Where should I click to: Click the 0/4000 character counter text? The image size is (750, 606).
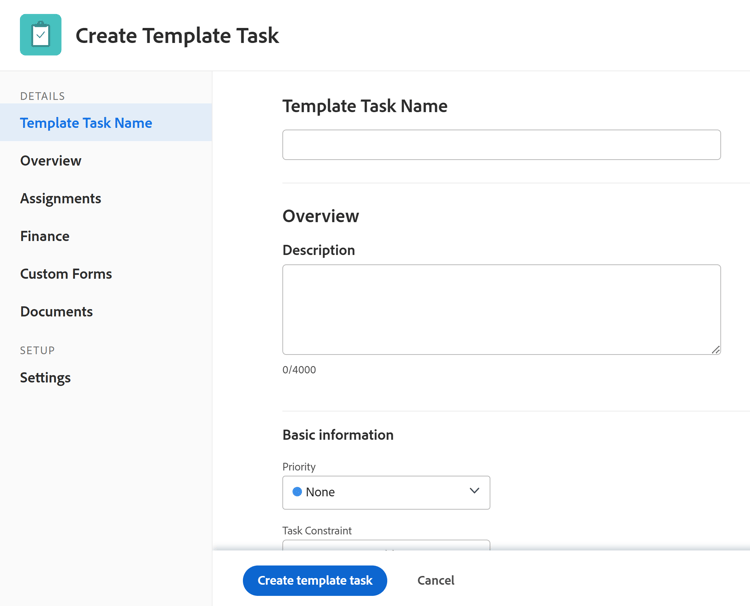point(299,370)
